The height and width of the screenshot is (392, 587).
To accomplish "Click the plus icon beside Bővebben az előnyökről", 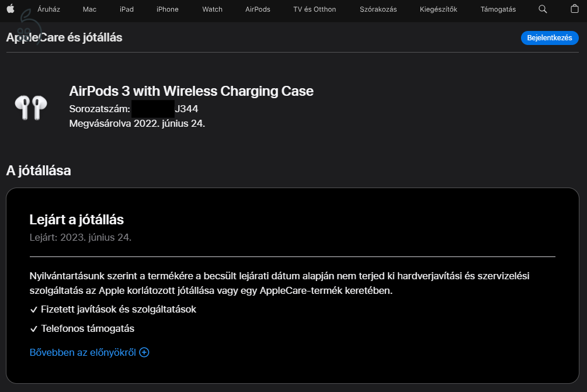I will (x=144, y=352).
